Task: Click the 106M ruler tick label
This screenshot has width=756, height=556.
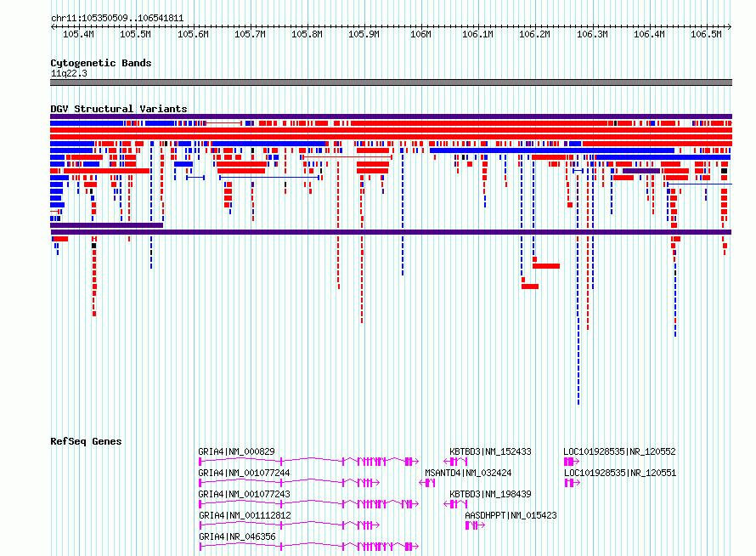Action: pyautogui.click(x=420, y=34)
